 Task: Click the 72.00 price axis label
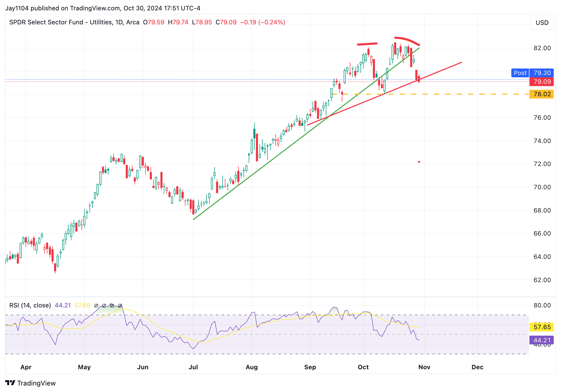click(542, 164)
